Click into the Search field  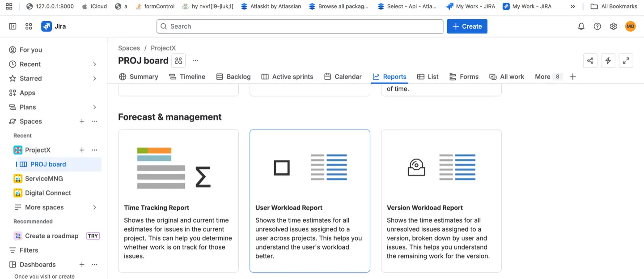pyautogui.click(x=299, y=26)
